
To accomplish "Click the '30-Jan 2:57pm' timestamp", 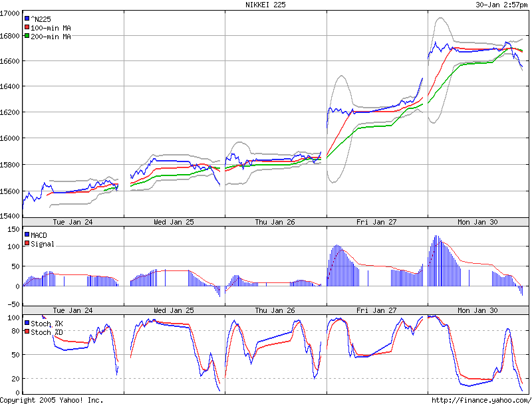I will tap(501, 5).
